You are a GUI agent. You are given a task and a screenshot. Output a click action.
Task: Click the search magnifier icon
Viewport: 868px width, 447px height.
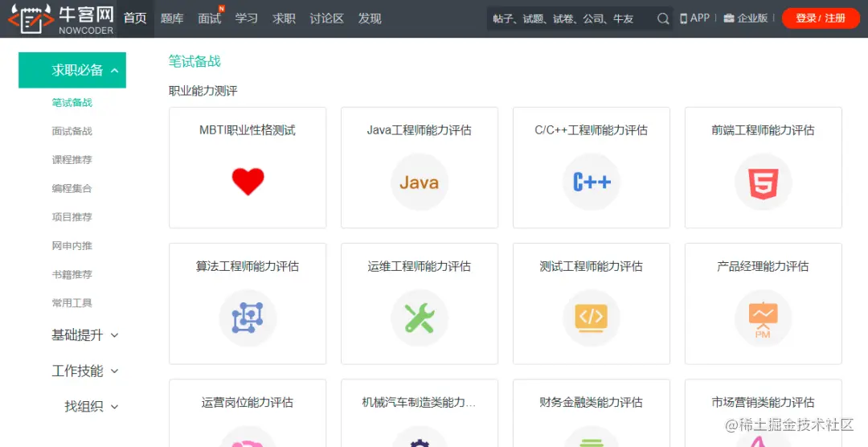(662, 18)
